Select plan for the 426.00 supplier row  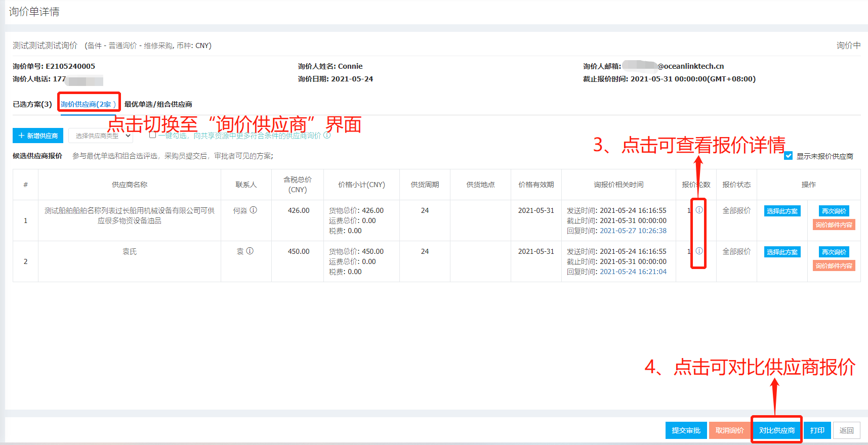782,211
